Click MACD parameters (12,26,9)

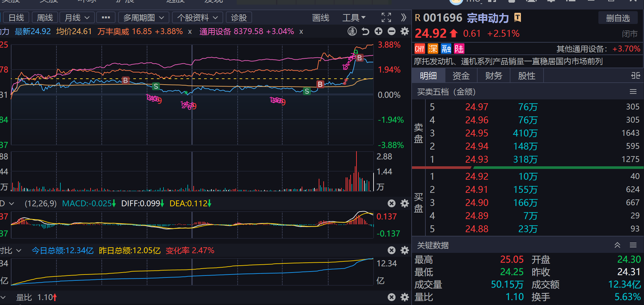point(41,204)
